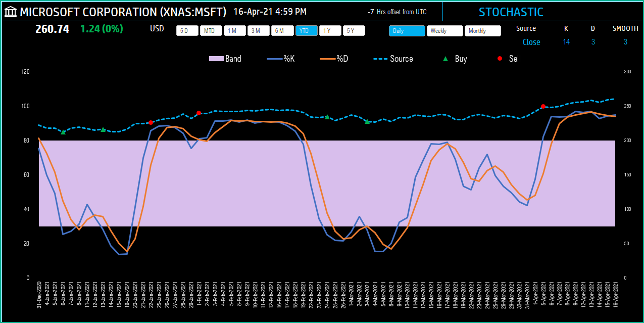Select the MTD time range
The image size is (644, 323).
(x=211, y=31)
